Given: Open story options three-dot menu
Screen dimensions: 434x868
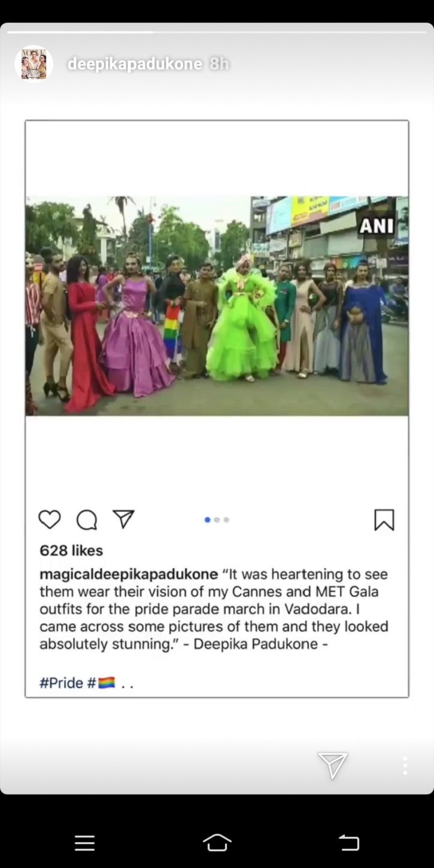Looking at the screenshot, I should (405, 766).
